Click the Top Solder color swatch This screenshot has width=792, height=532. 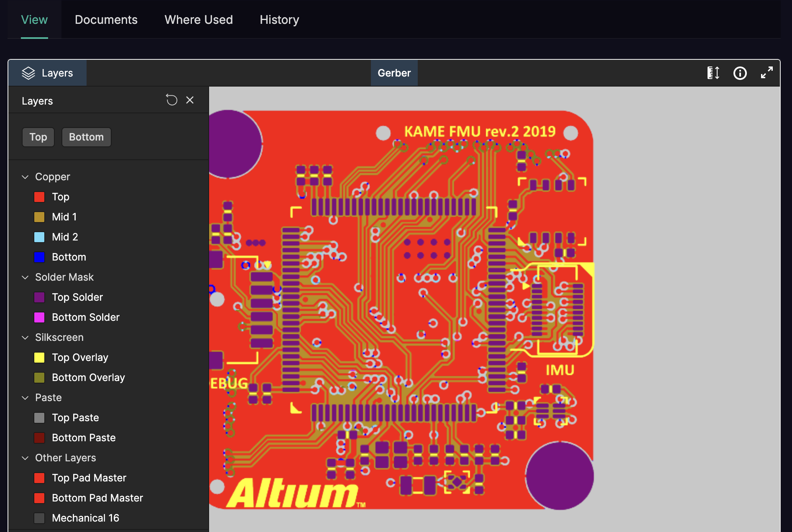(39, 297)
